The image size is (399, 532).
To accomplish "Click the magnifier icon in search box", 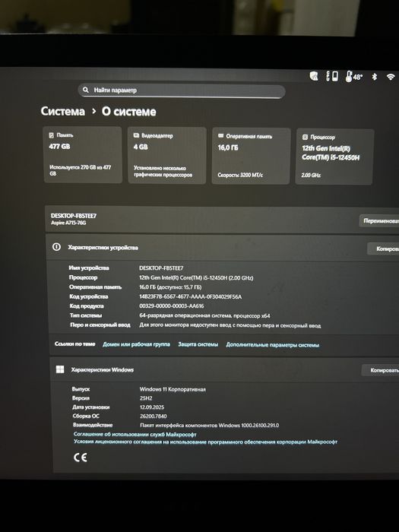I will tap(86, 90).
